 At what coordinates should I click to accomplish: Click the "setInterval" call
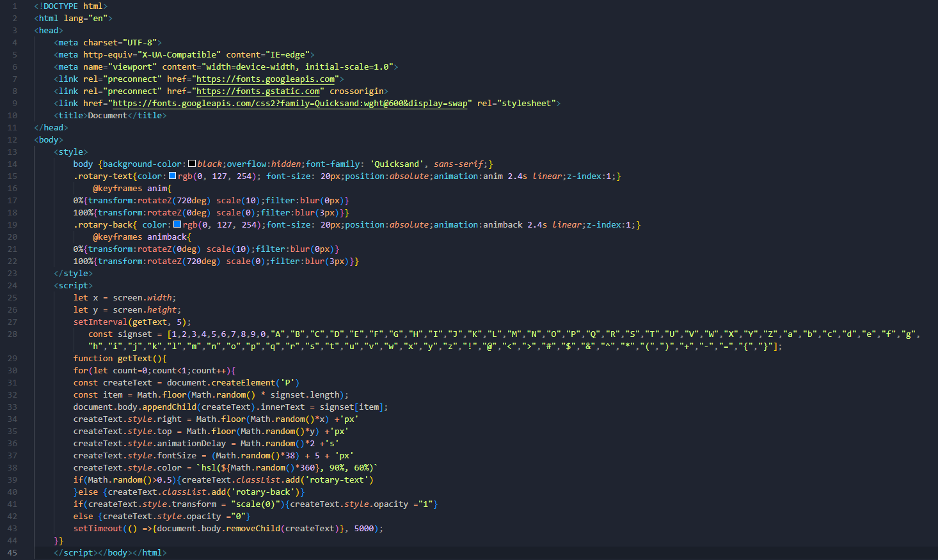(x=100, y=322)
